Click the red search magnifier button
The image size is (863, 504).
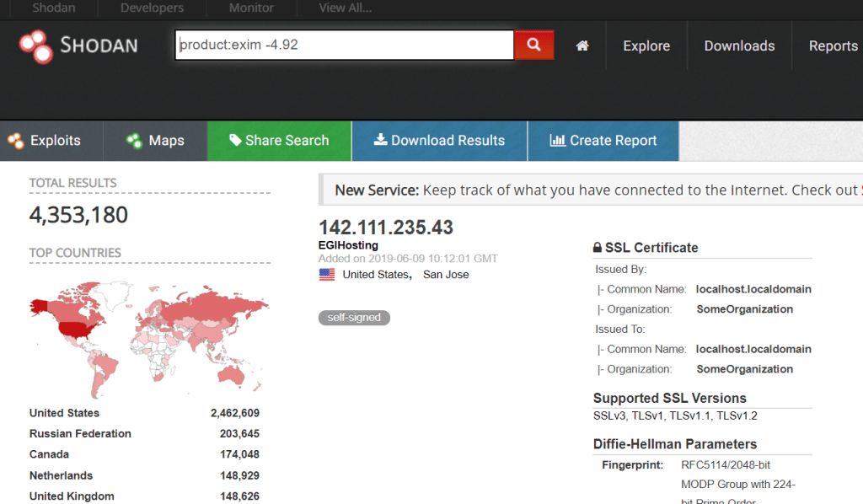533,45
